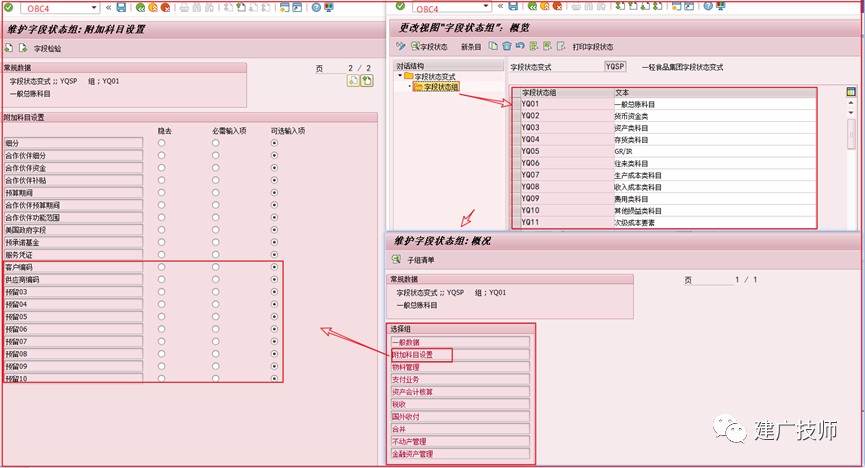Click green Back icon in left window toolbar
The height and width of the screenshot is (468, 865).
141,7
